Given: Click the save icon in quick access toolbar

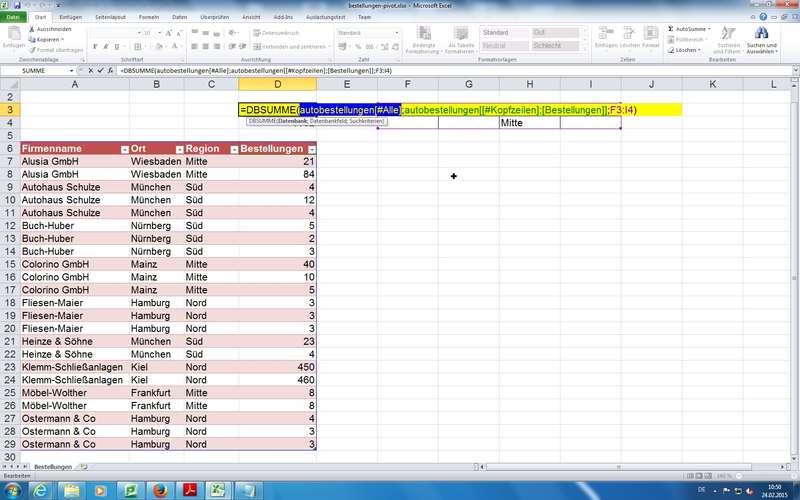Looking at the screenshot, I should click(18, 5).
